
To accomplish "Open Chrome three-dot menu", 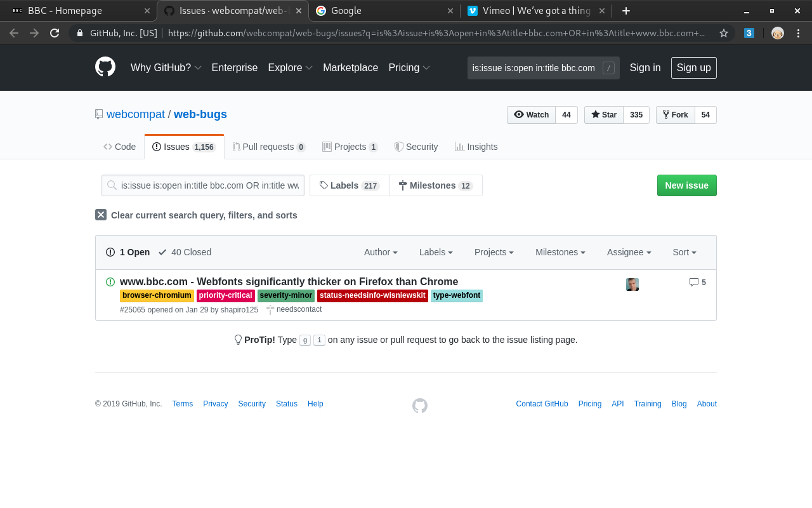I will pos(797,33).
